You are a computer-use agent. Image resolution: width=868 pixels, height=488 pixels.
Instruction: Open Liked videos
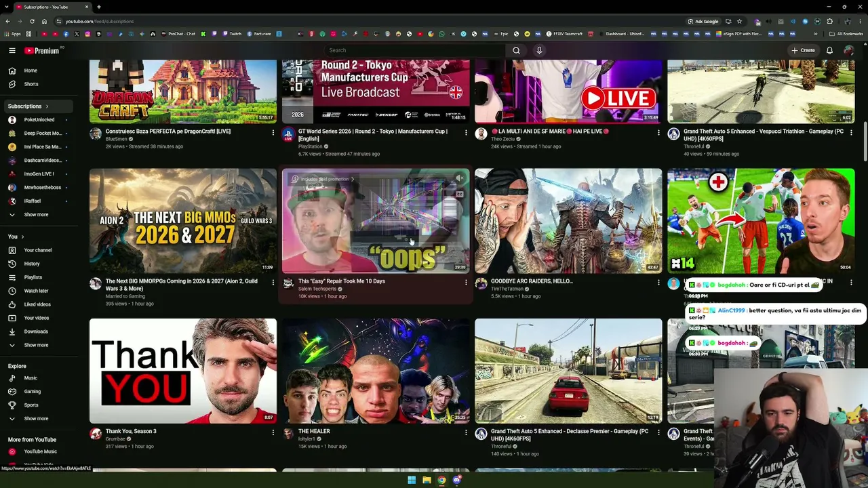click(x=37, y=304)
